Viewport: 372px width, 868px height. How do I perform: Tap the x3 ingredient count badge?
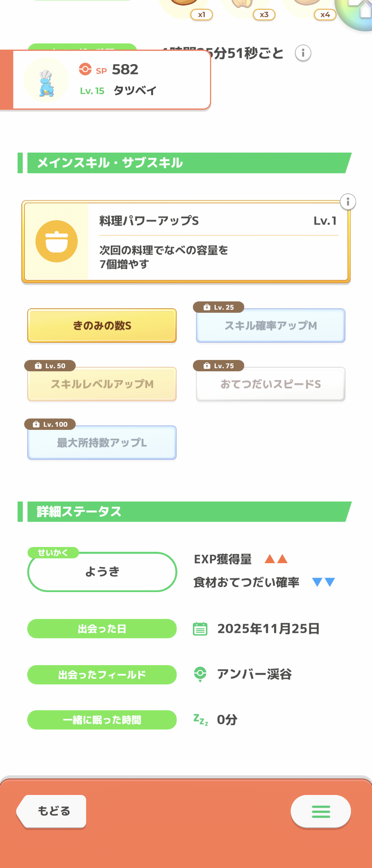coord(264,15)
